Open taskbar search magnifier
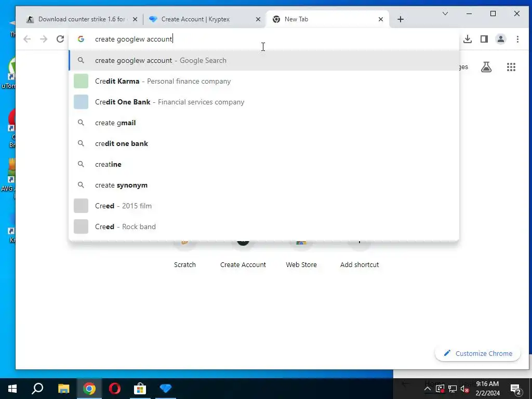This screenshot has height=399, width=532. point(37,389)
